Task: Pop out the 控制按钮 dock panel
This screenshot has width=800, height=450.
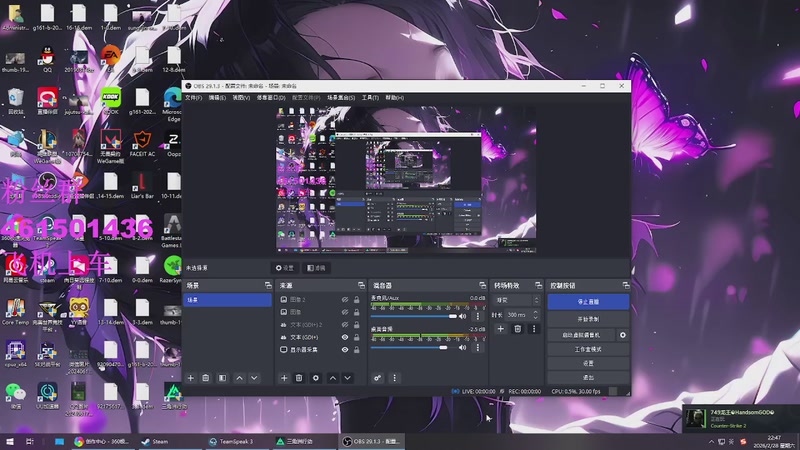Action: [x=626, y=285]
